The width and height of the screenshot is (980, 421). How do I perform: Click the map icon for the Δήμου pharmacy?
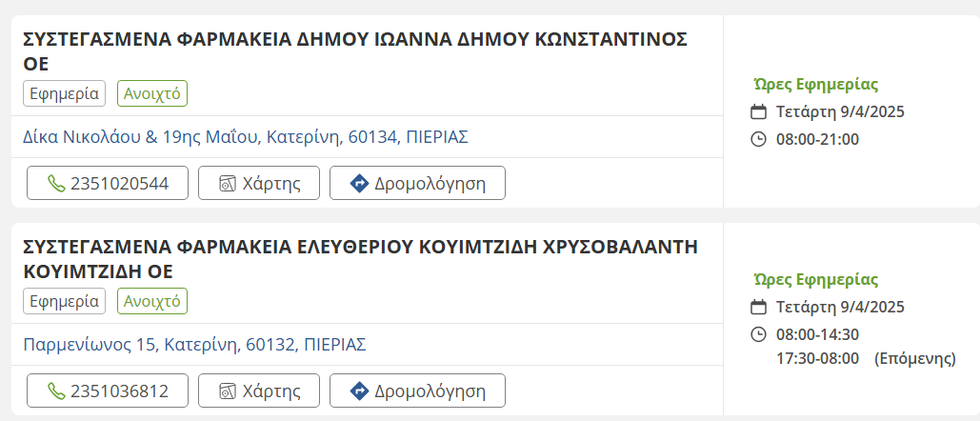[227, 184]
